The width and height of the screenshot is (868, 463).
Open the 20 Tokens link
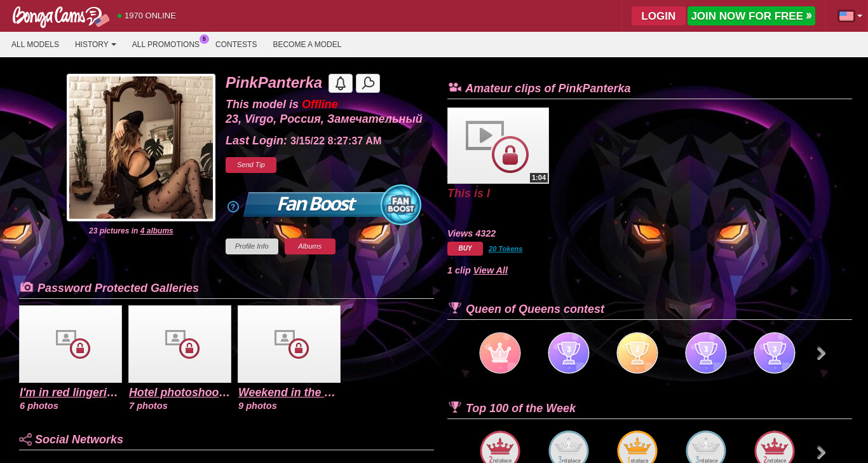click(x=505, y=249)
